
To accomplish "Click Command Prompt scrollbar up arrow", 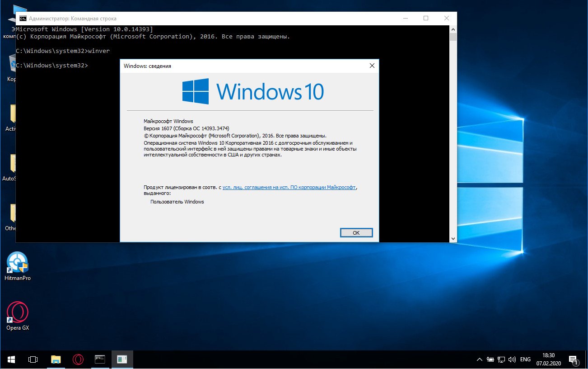I will pos(453,29).
